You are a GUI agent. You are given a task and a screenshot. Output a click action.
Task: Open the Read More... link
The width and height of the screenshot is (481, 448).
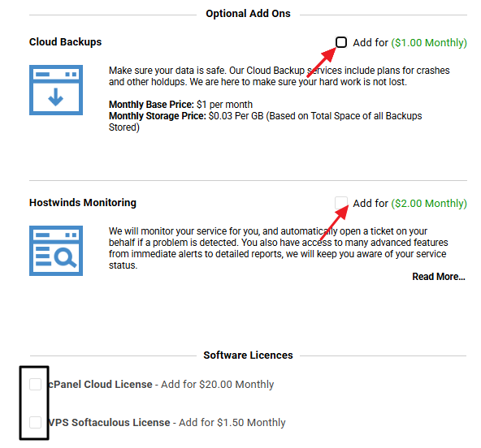click(x=439, y=277)
